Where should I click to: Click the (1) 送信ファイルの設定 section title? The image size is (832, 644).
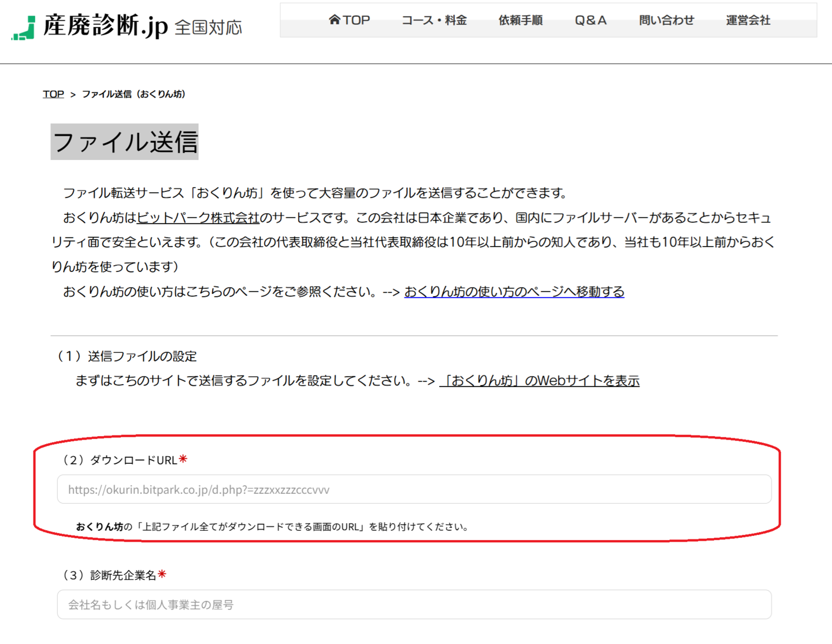click(x=127, y=356)
